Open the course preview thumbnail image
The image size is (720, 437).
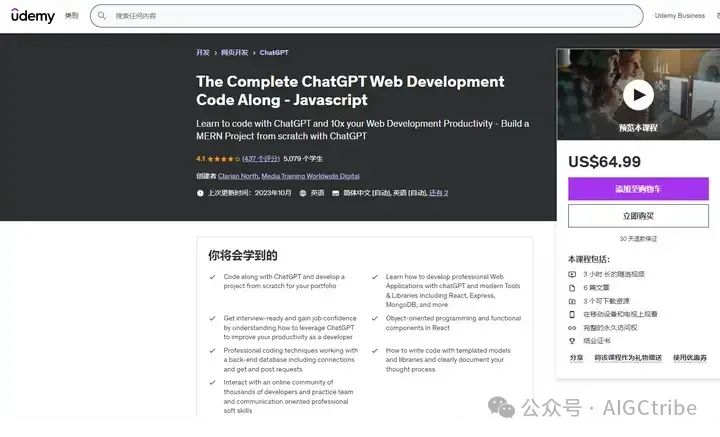638,94
